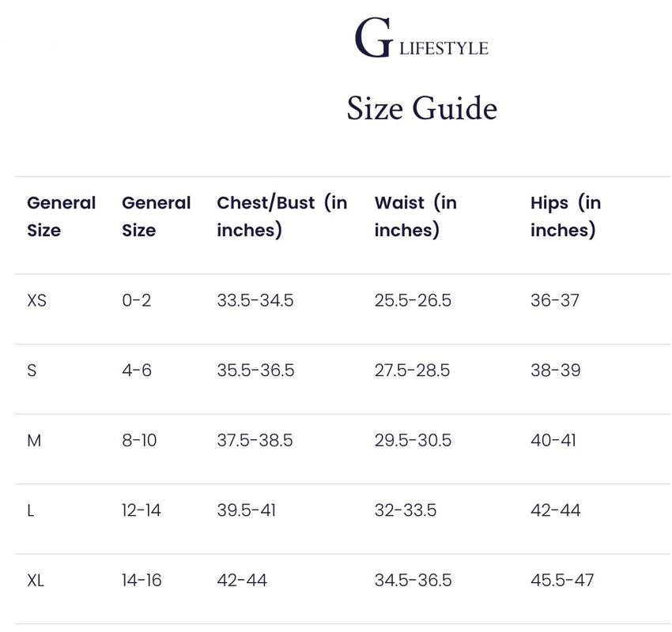Screen dimensions: 672x632
Task: Click the 34.5-36.5 waist measurement
Action: [413, 580]
